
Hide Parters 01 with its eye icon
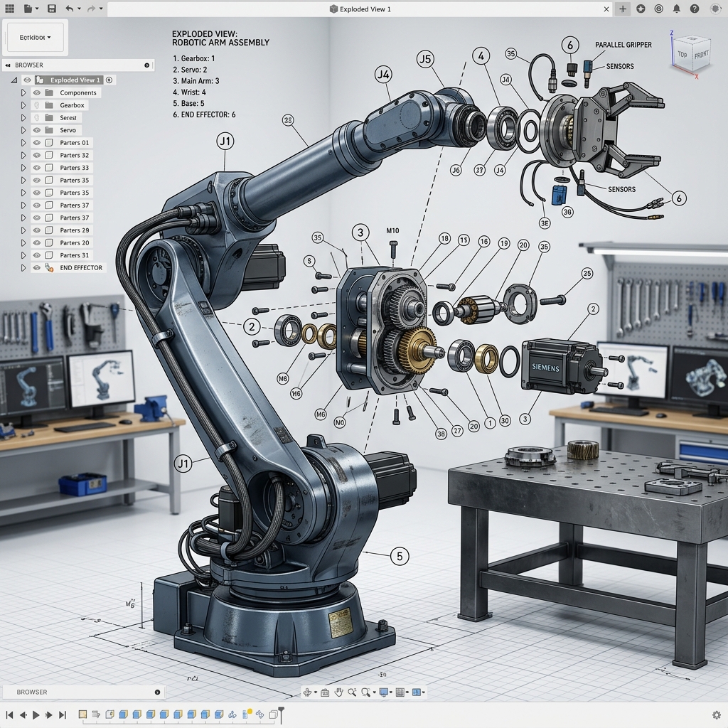click(x=37, y=142)
